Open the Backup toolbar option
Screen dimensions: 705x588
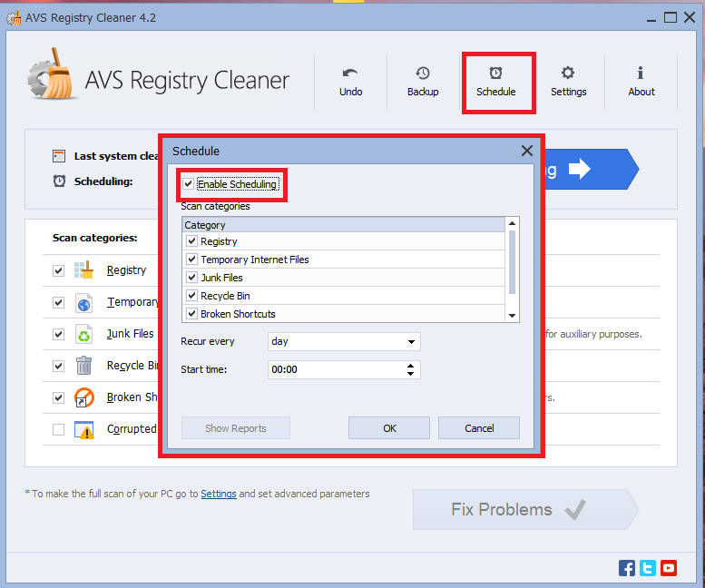(x=423, y=82)
